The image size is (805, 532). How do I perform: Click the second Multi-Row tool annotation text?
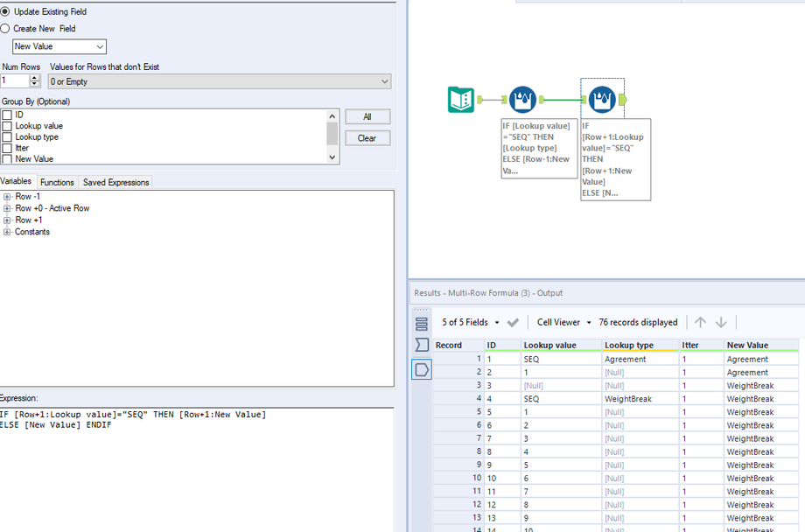(615, 159)
